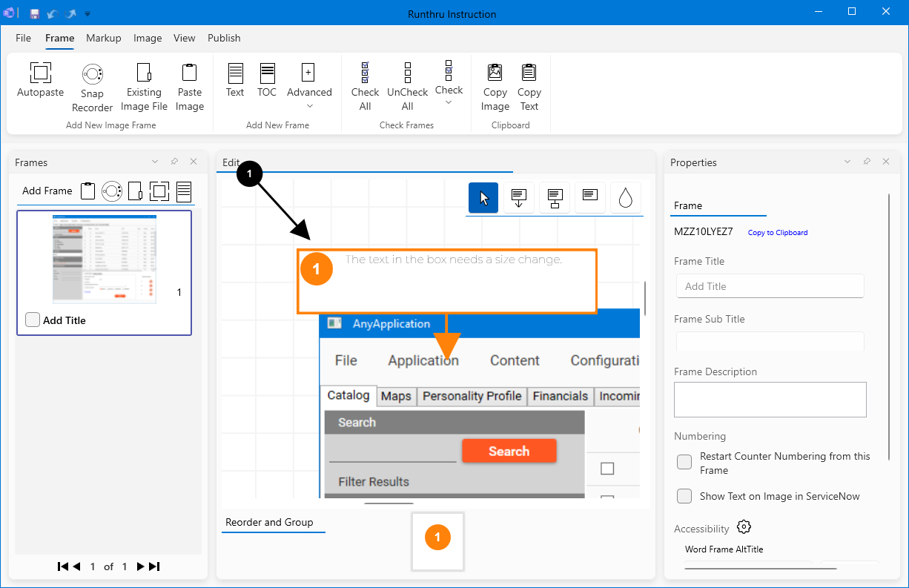Image resolution: width=909 pixels, height=588 pixels.
Task: Check the frame 1 Add Title checkbox
Action: [33, 320]
